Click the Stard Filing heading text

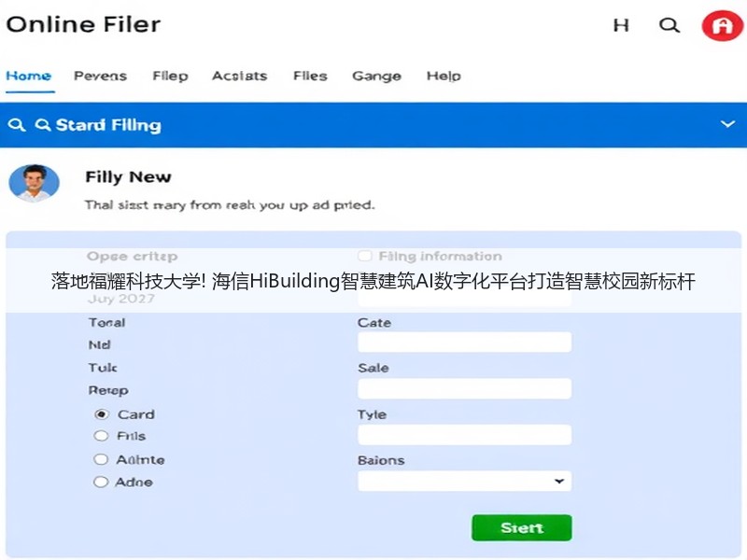coord(108,125)
